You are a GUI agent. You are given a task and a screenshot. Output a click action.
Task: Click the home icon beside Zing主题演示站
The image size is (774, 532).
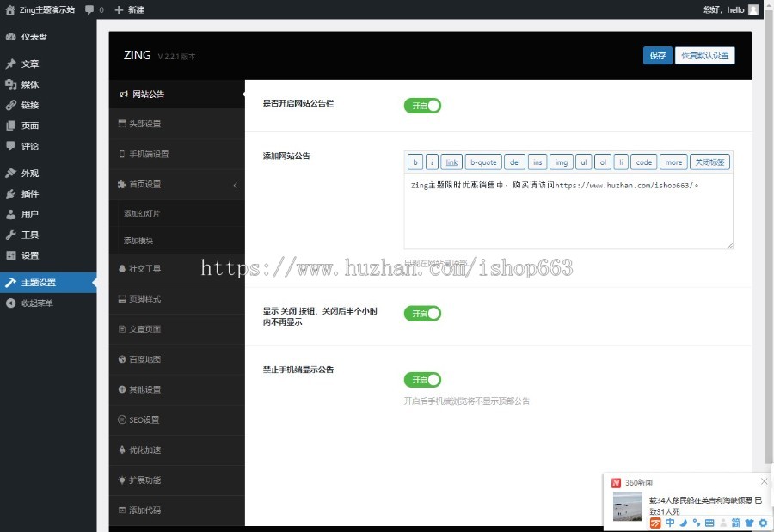9,9
